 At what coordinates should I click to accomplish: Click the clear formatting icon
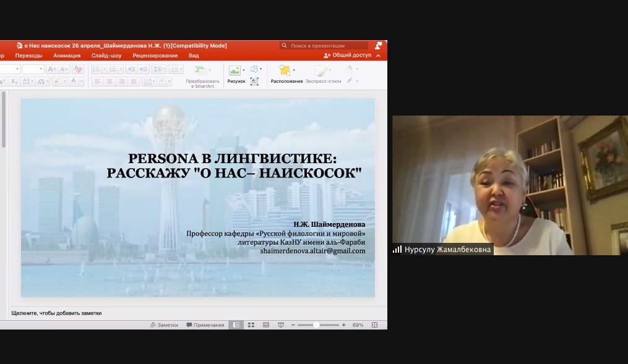78,69
